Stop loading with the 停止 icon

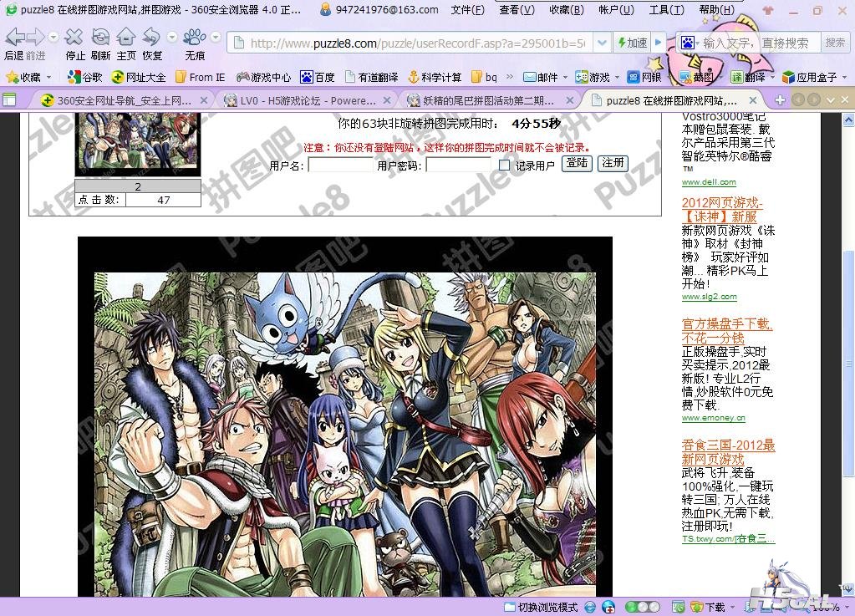tap(74, 37)
